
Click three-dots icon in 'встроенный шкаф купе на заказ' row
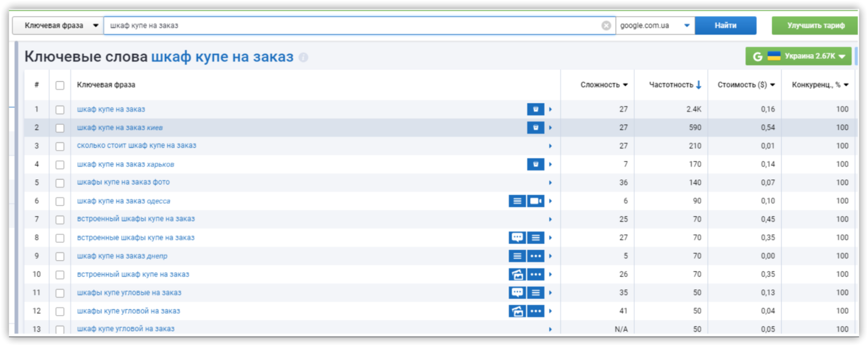pos(536,274)
